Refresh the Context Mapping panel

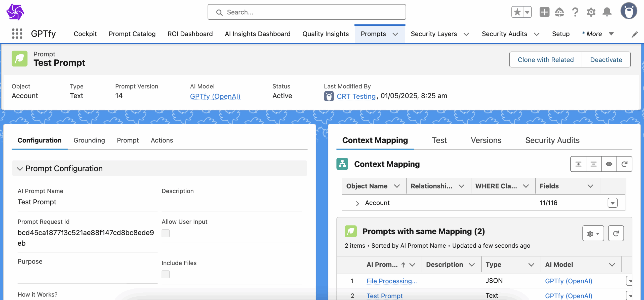click(624, 164)
